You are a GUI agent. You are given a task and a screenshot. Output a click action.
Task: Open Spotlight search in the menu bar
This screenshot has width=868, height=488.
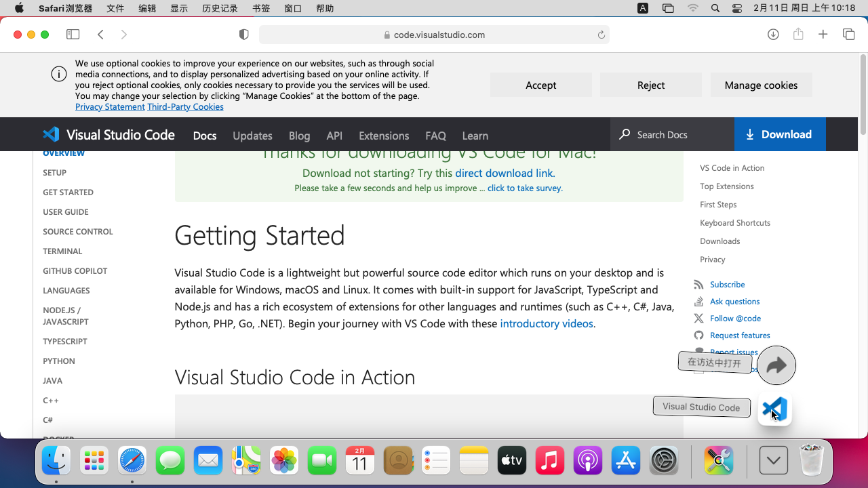point(715,8)
